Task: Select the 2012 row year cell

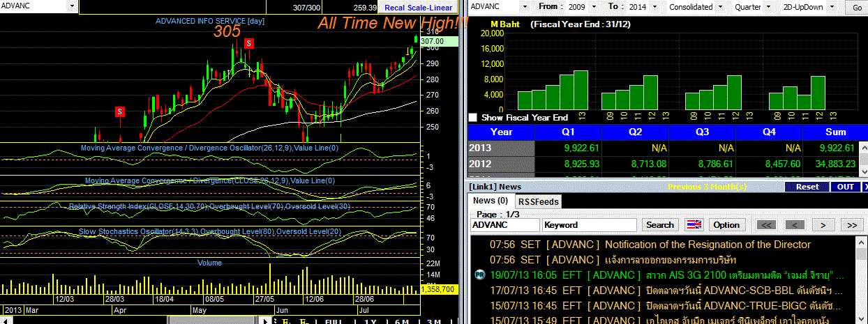Action: tap(501, 164)
